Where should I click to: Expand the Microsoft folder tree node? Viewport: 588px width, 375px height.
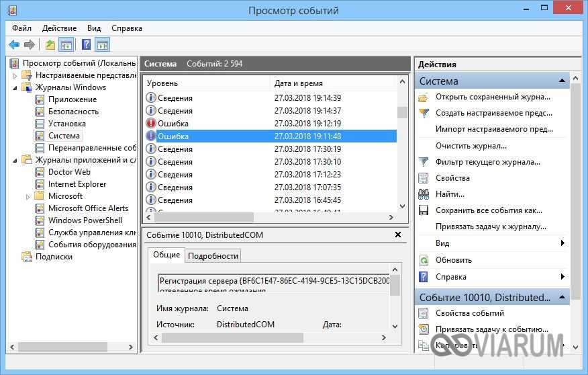[x=28, y=196]
